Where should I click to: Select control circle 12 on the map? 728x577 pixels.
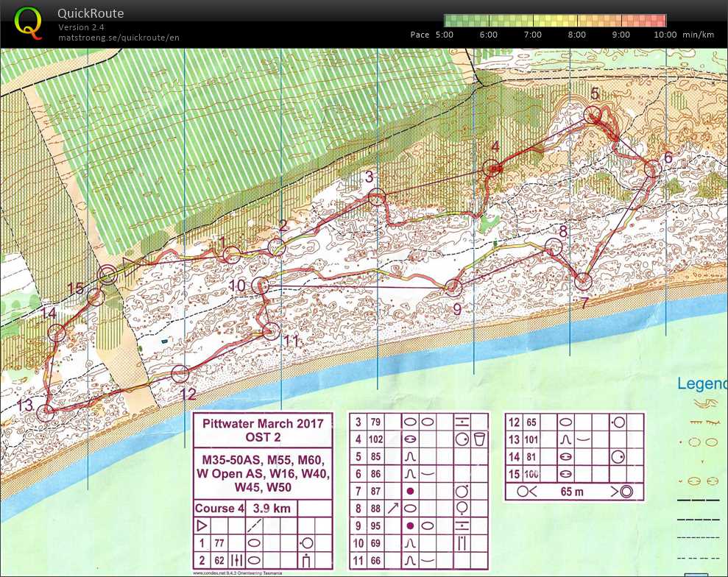(x=180, y=374)
